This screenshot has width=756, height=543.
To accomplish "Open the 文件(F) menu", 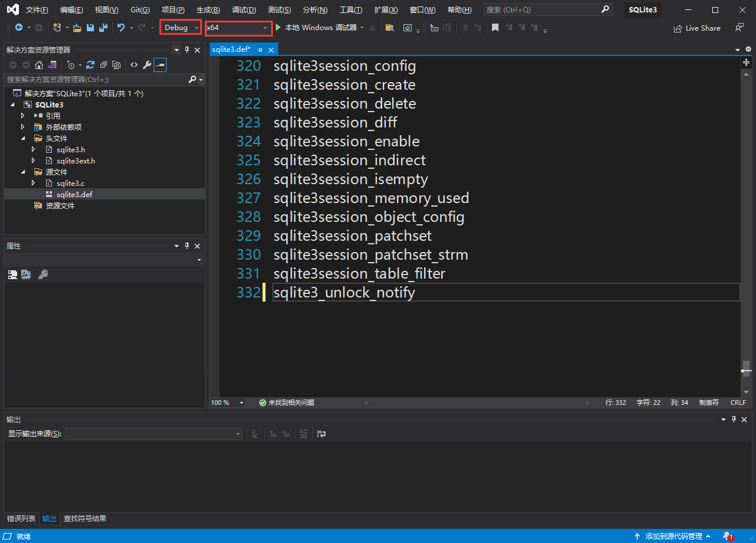I will click(x=37, y=10).
